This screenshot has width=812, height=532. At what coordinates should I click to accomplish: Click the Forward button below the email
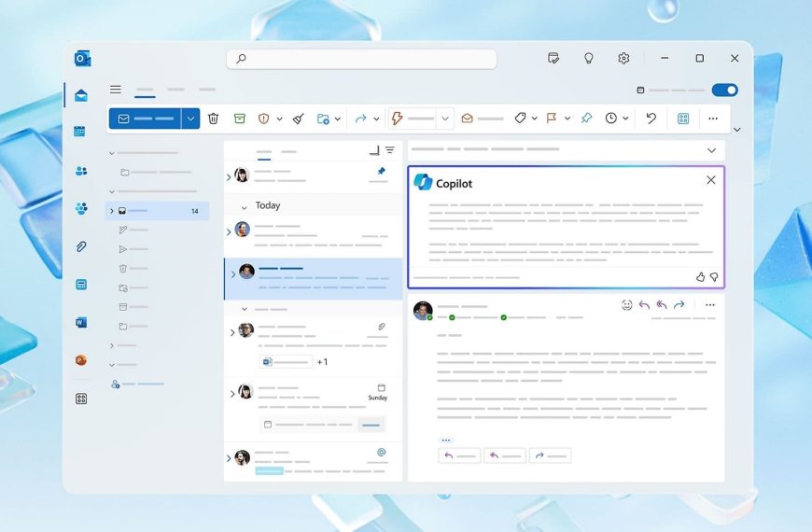tap(550, 455)
